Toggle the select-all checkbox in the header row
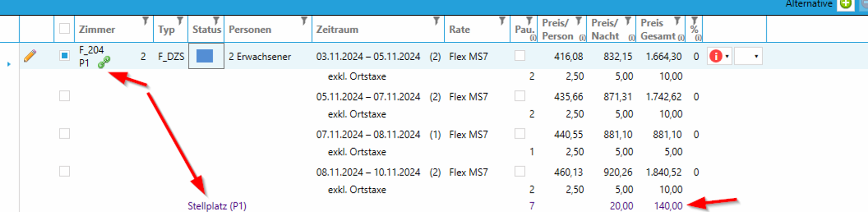 (65, 29)
